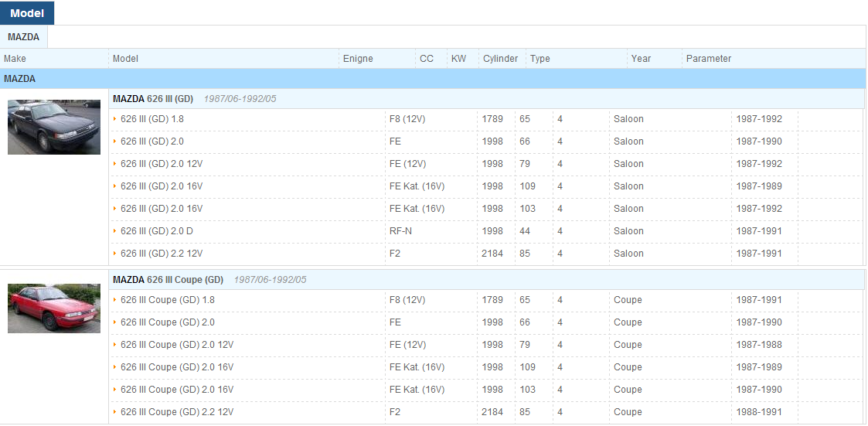Click the Type column header

pos(540,59)
